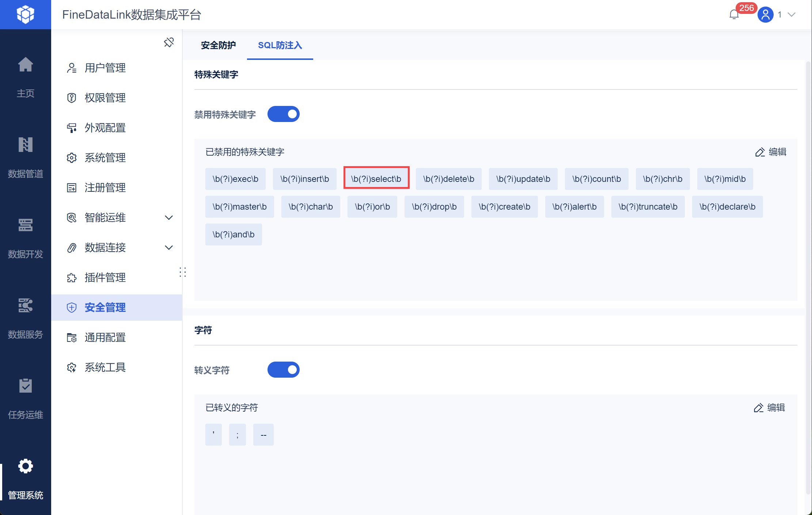Click the vertical scrollbar on right edge
The height and width of the screenshot is (515, 812).
click(808, 278)
